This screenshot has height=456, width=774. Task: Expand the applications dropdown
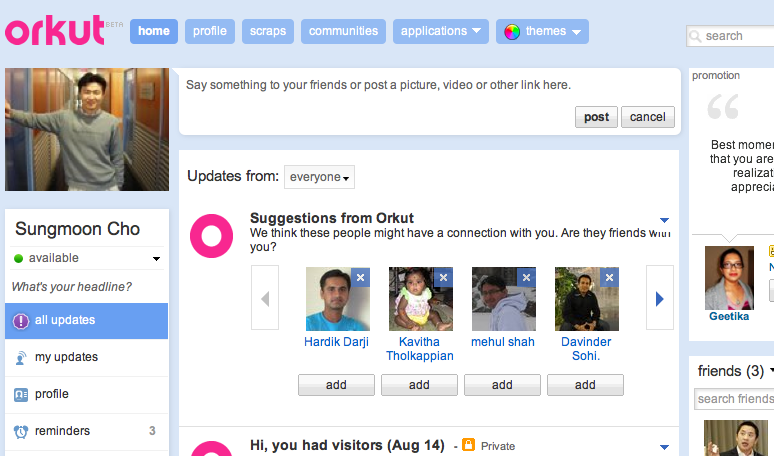[x=441, y=31]
